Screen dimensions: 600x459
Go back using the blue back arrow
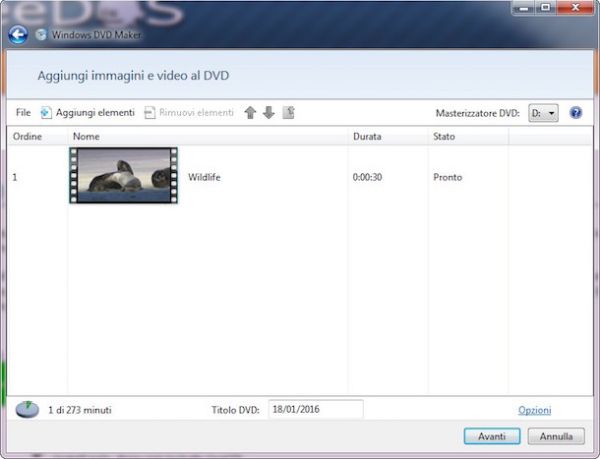(17, 34)
